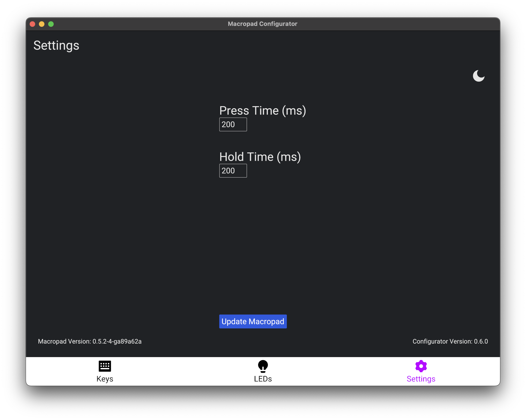Click the Press Time (ms) label
526x420 pixels.
click(x=263, y=111)
